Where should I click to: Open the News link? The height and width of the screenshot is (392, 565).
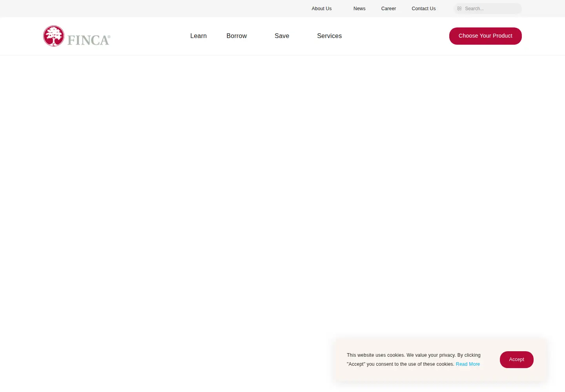tap(359, 9)
